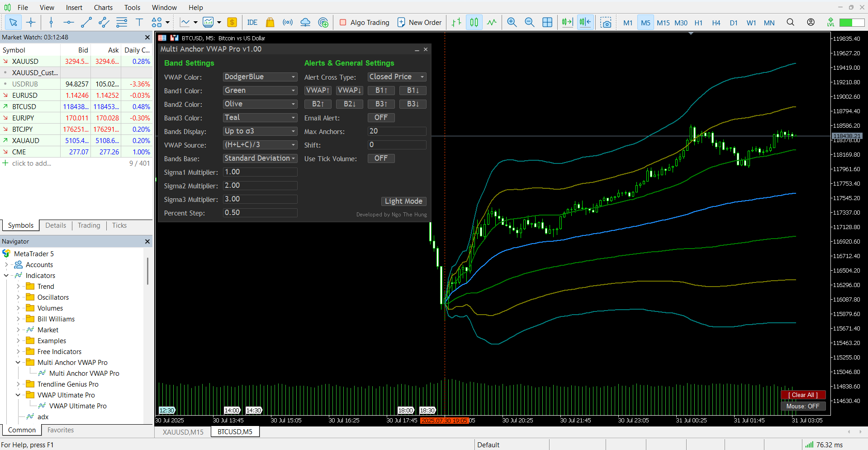Select the Fibonacci retracement tool

[x=121, y=22]
